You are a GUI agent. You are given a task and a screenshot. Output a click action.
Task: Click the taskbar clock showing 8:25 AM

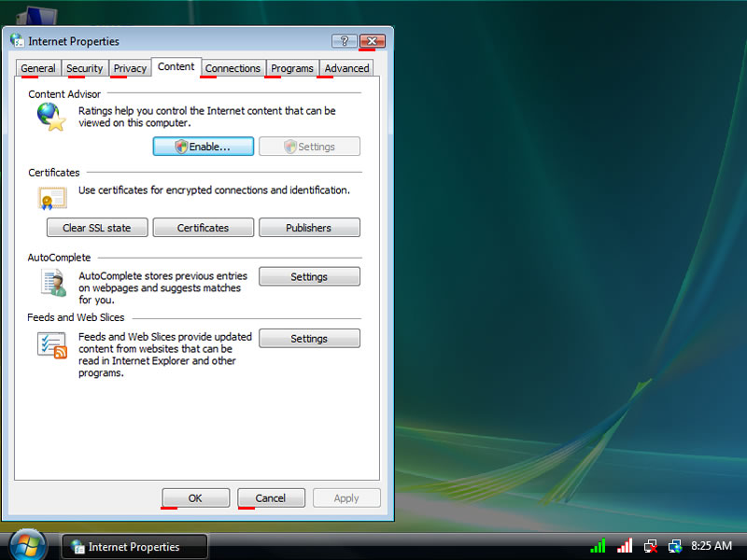coord(712,546)
